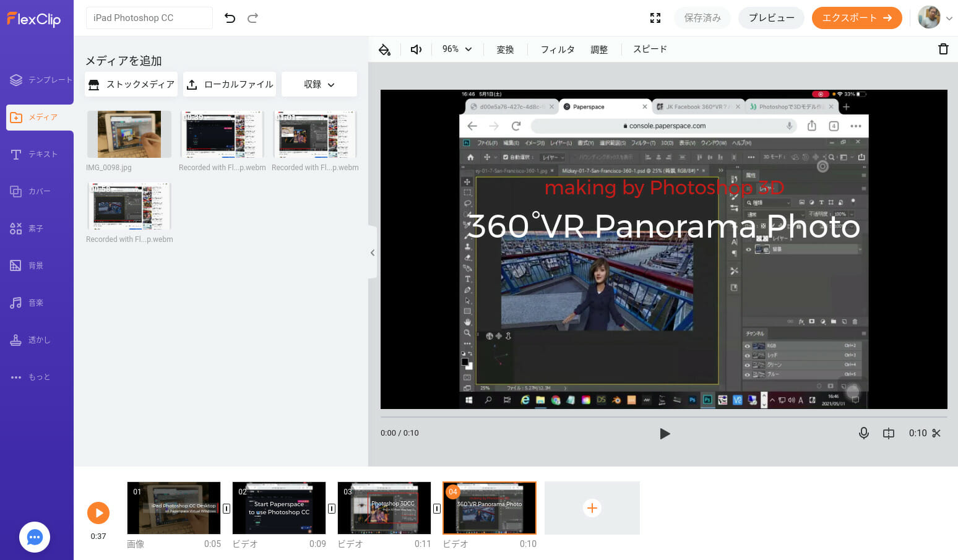Play the preview video

(x=665, y=434)
